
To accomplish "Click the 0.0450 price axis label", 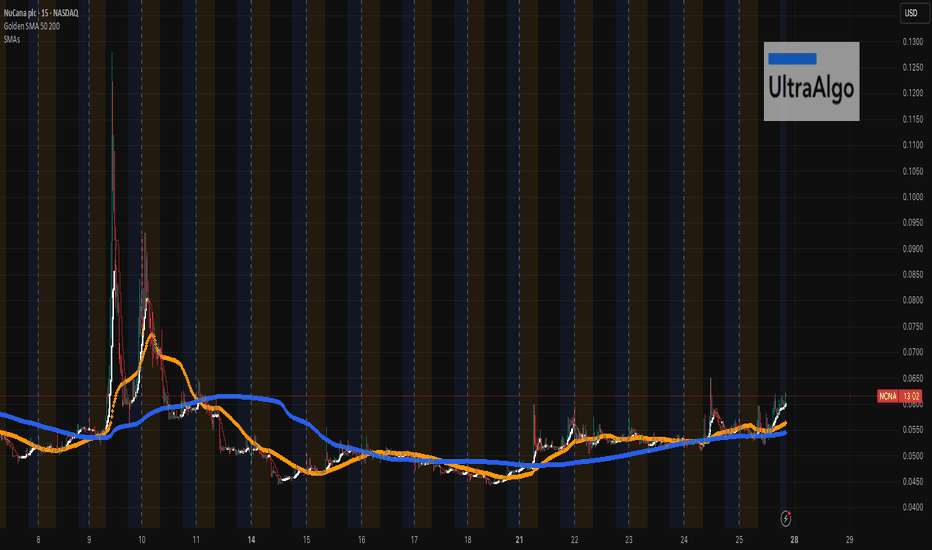I will tap(912, 481).
